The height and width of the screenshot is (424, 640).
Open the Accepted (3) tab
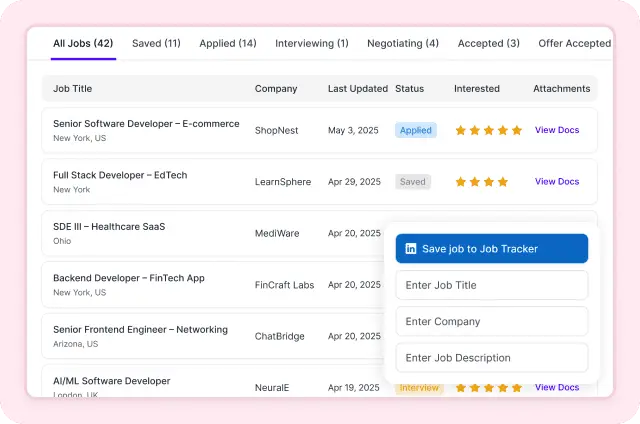point(488,43)
